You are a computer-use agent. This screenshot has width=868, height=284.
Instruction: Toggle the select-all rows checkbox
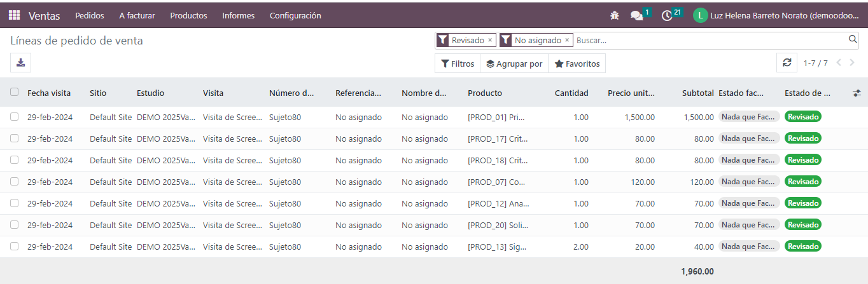point(14,92)
